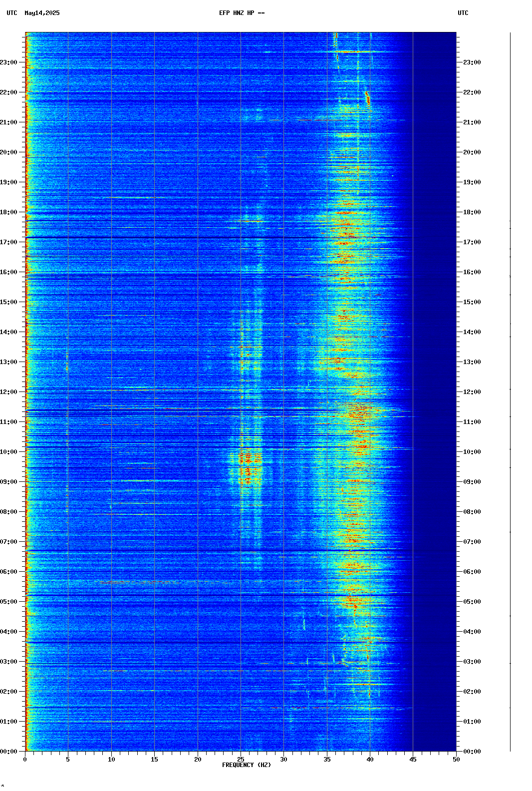Click '14:00' on the right time axis

coord(472,332)
